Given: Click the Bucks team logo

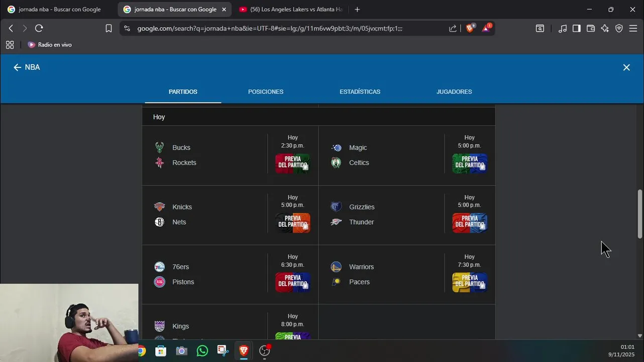Looking at the screenshot, I should pos(159,147).
